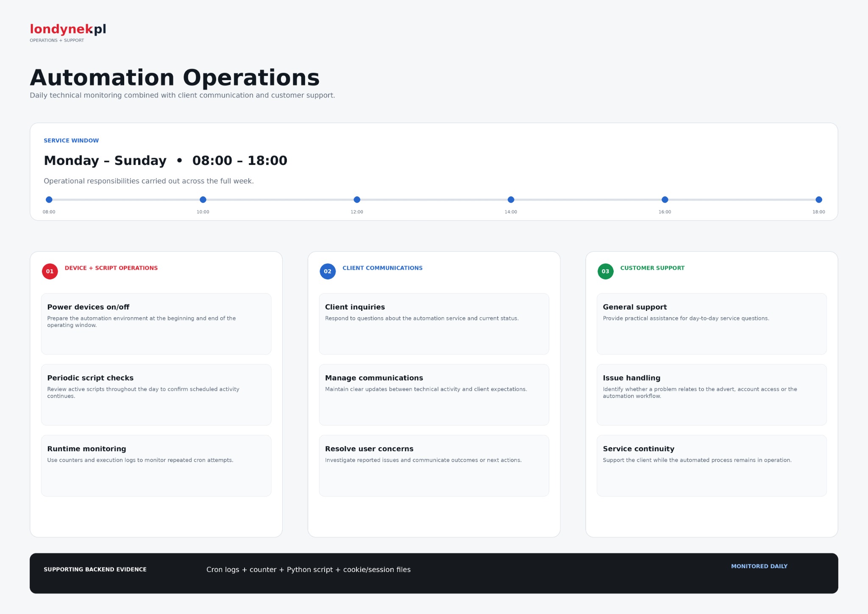Select the 14:00 timeline dot
Viewport: 868px width, 614px height.
click(511, 200)
